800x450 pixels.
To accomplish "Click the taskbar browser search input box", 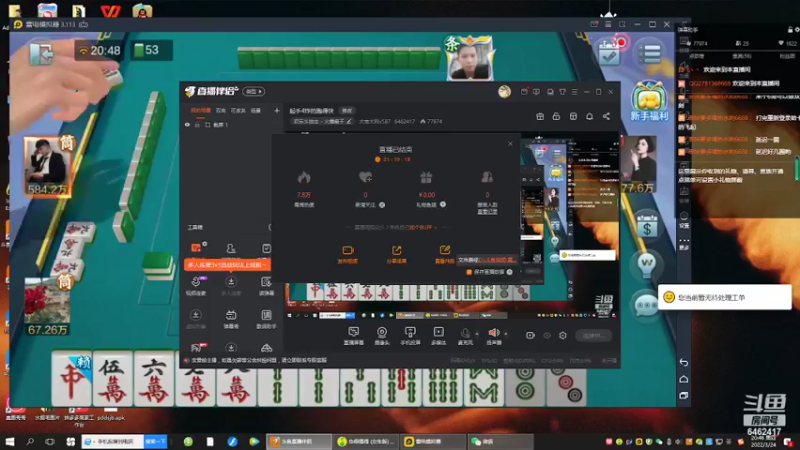I will 113,441.
